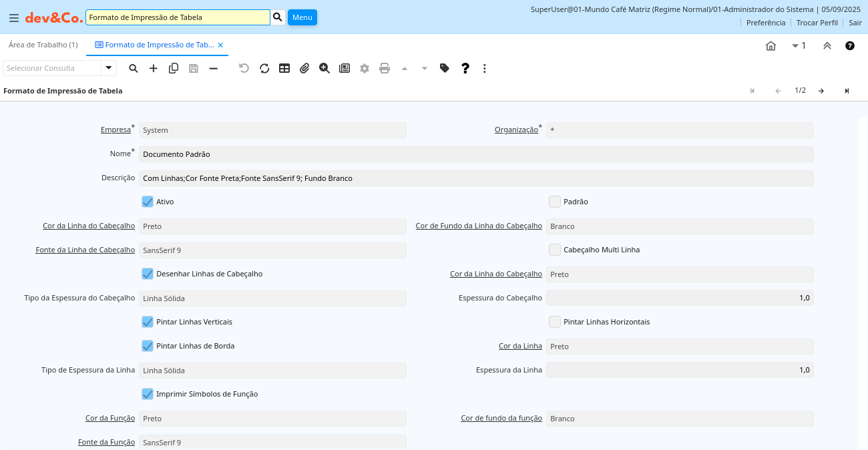The image size is (868, 450).
Task: Click the New Record plus icon
Action: point(154,68)
